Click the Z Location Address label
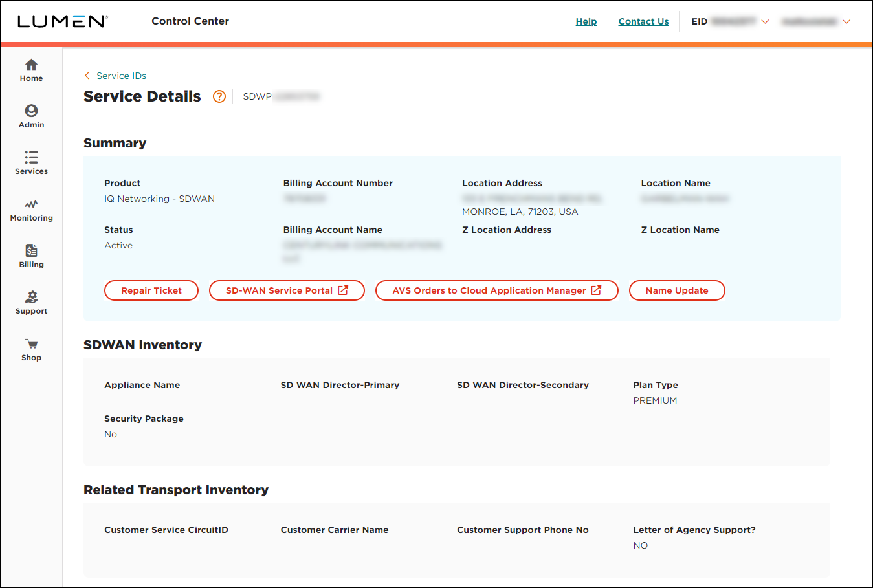 pos(507,230)
